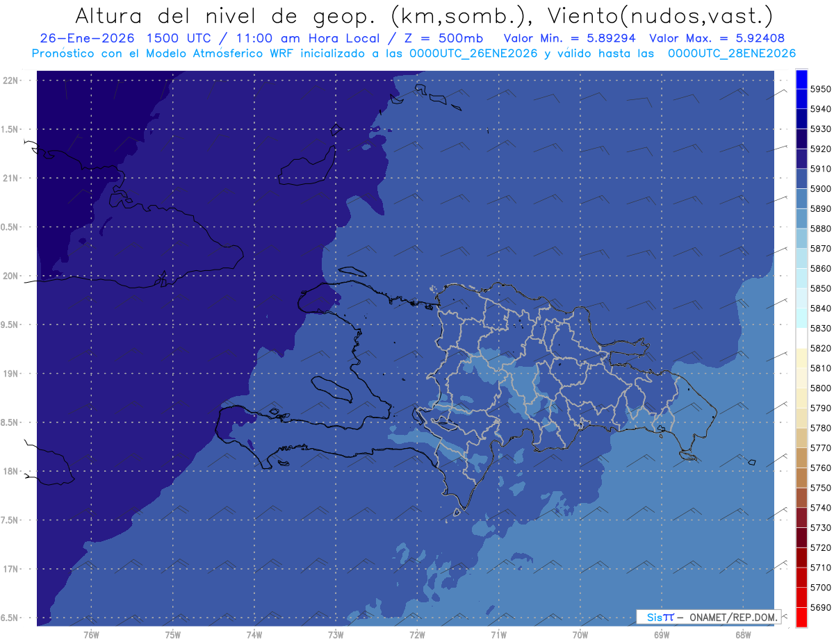Image resolution: width=834 pixels, height=644 pixels.
Task: Click the '5720' colorbar value
Action: coord(821,547)
